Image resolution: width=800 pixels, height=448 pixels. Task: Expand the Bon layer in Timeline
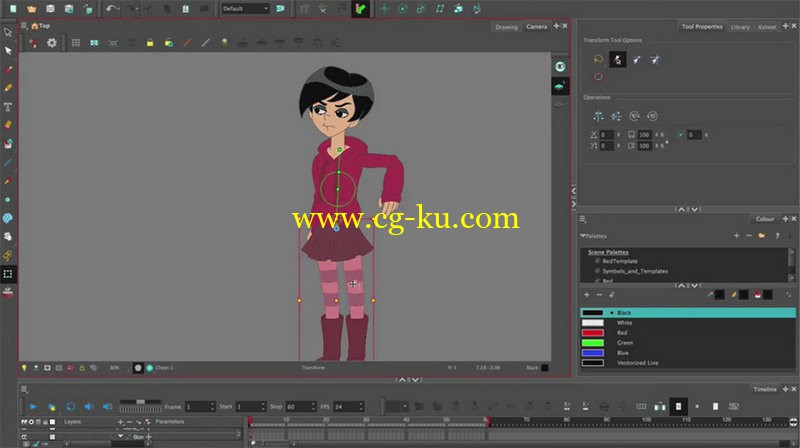(x=120, y=437)
